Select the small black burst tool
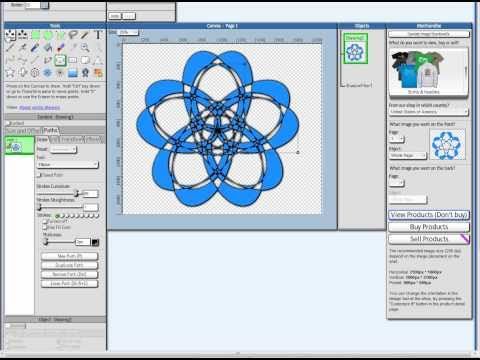The image size is (480, 360). (60, 73)
